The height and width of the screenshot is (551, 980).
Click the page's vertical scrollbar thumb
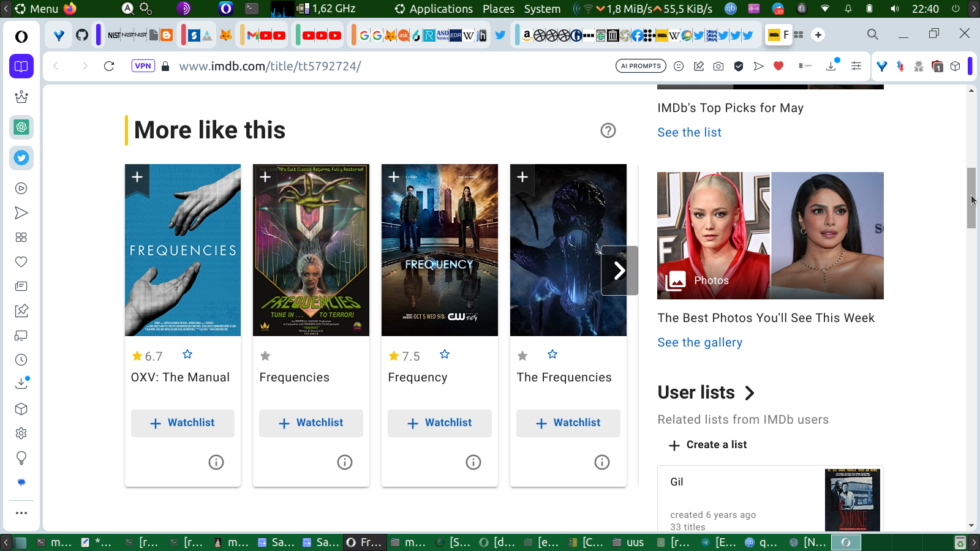(x=971, y=198)
